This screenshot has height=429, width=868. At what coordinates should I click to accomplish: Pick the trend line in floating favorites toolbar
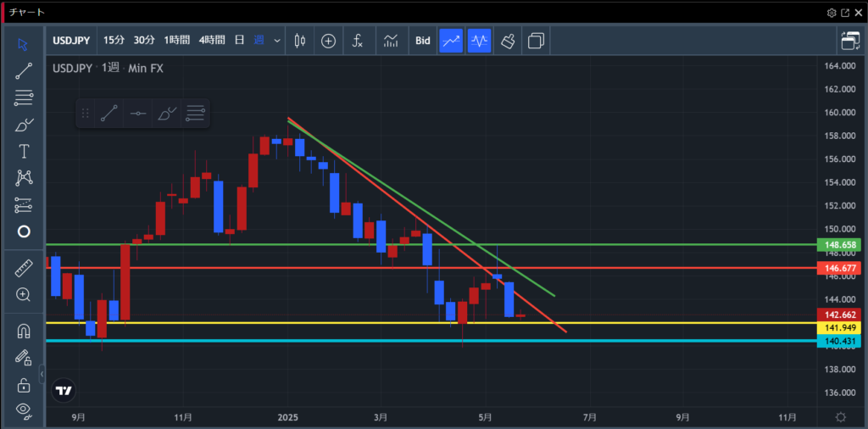(x=109, y=114)
